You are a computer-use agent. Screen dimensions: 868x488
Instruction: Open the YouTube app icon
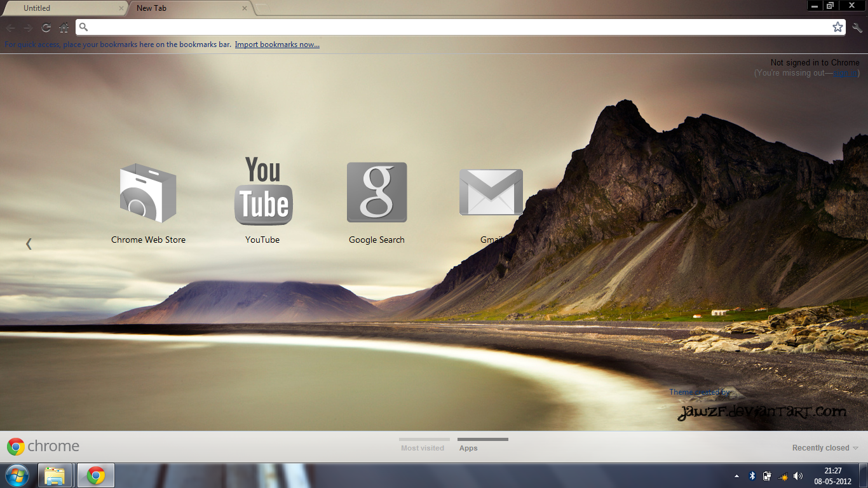[x=263, y=191]
